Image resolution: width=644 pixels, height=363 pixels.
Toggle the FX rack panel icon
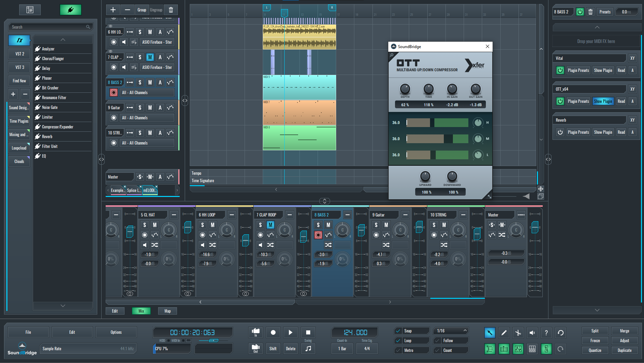coord(546,349)
